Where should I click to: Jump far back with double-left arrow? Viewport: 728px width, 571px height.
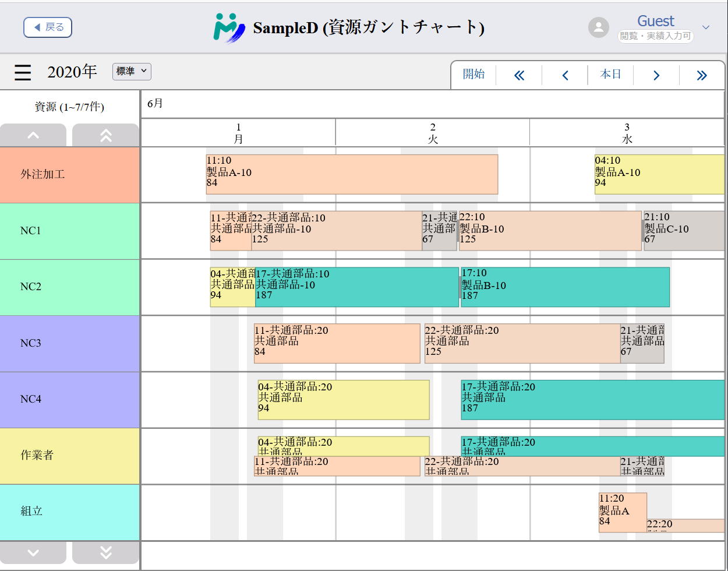coord(519,75)
